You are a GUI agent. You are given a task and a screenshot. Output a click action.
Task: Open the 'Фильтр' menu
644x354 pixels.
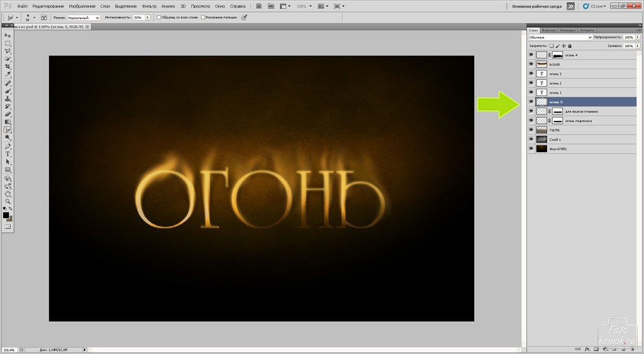click(x=149, y=6)
